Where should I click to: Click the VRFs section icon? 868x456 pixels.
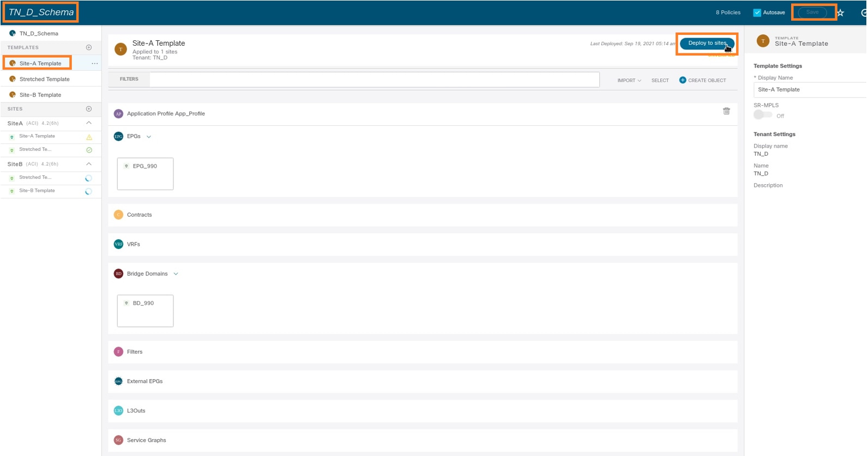tap(118, 244)
